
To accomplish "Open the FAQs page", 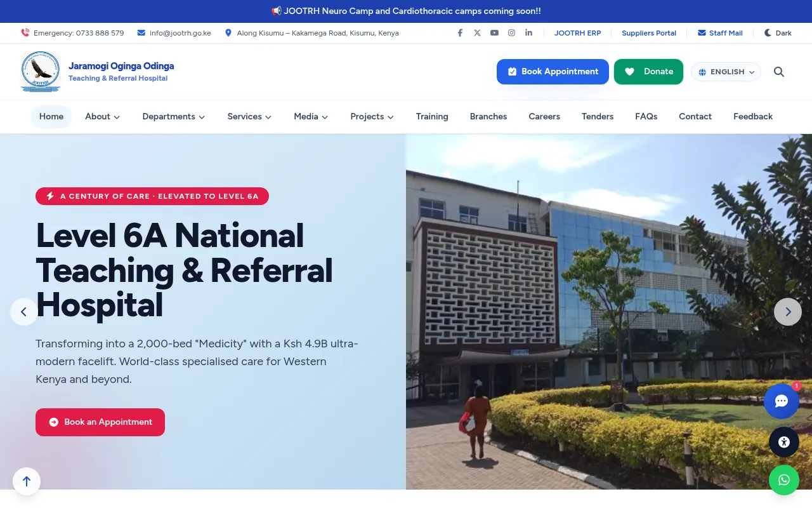I will click(646, 117).
